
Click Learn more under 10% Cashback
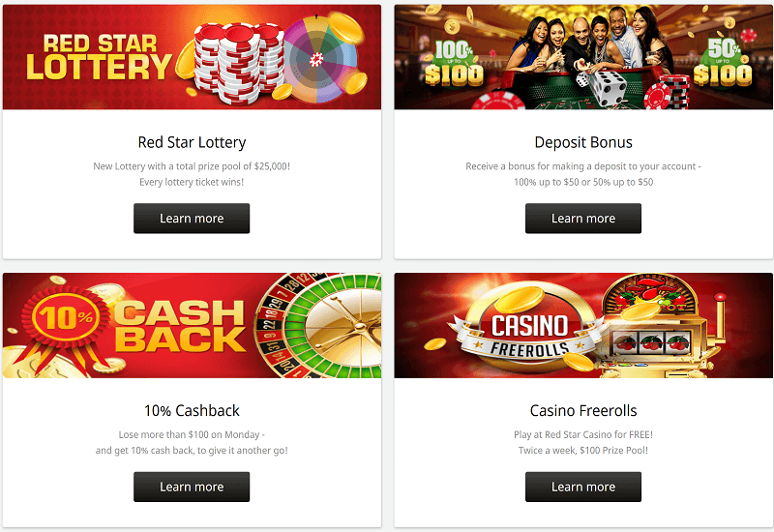192,487
